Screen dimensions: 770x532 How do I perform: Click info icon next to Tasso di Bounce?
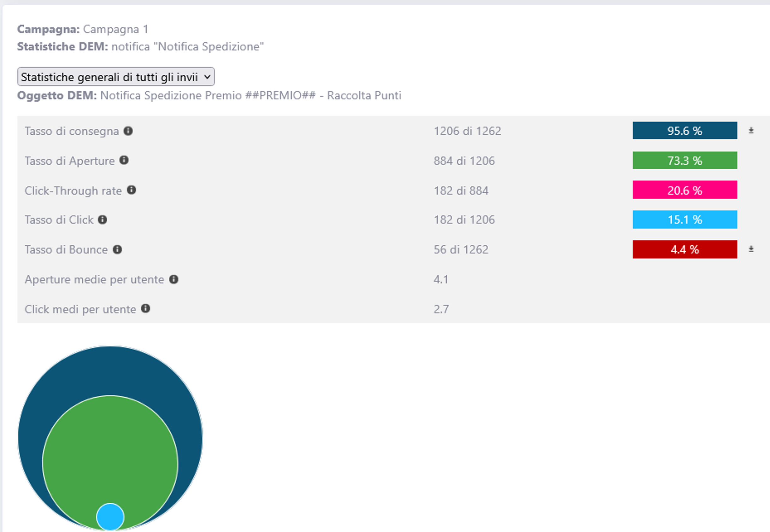pyautogui.click(x=117, y=249)
